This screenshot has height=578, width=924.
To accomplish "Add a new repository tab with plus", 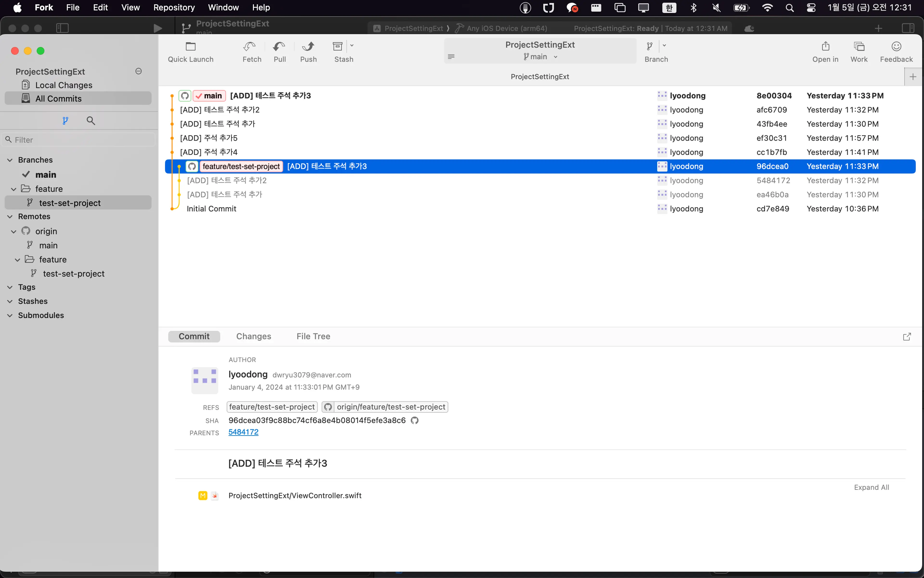I will pos(913,77).
